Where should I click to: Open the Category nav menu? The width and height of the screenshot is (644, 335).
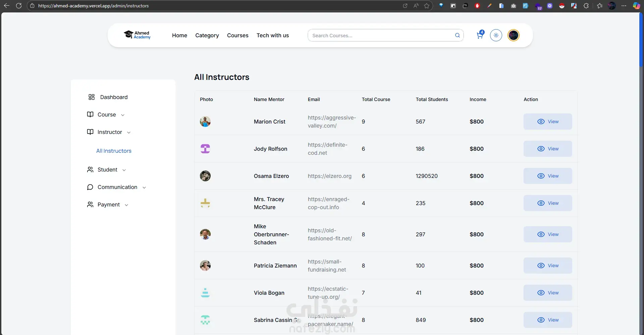207,35
